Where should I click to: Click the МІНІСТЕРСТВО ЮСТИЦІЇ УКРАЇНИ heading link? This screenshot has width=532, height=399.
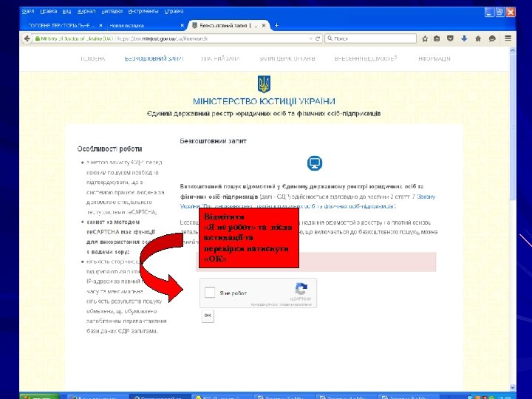click(264, 101)
